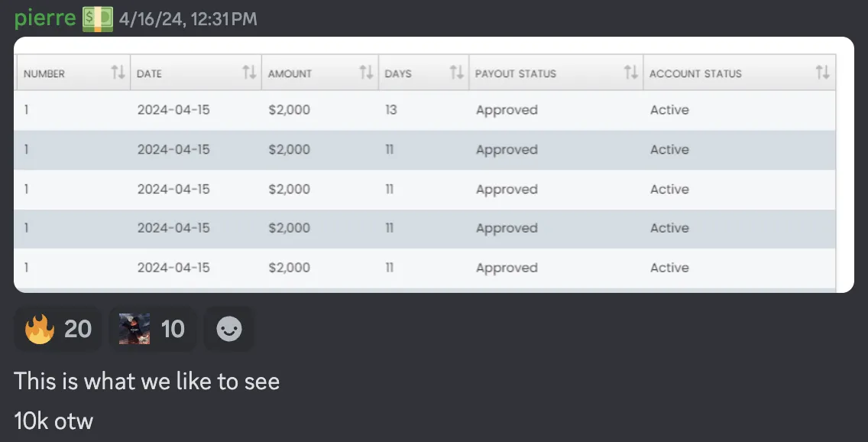
Task: Click "This is what we like to see" message
Action: [x=147, y=382]
